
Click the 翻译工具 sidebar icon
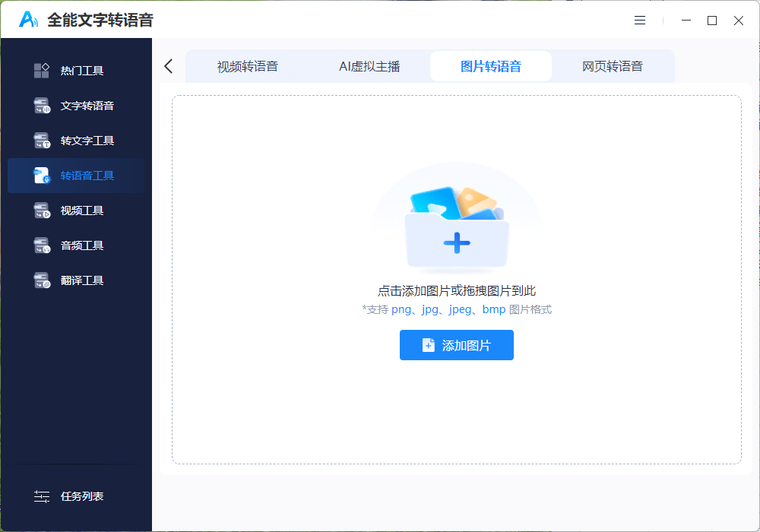point(42,280)
